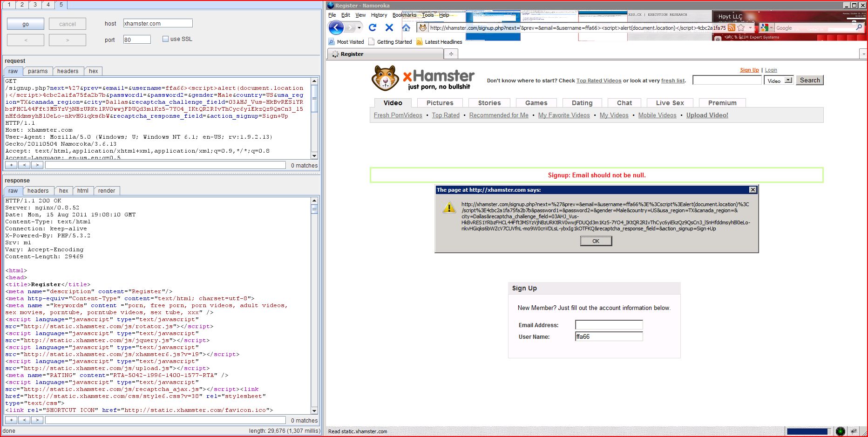The height and width of the screenshot is (437, 868).
Task: Open the response render tab
Action: pyautogui.click(x=107, y=191)
